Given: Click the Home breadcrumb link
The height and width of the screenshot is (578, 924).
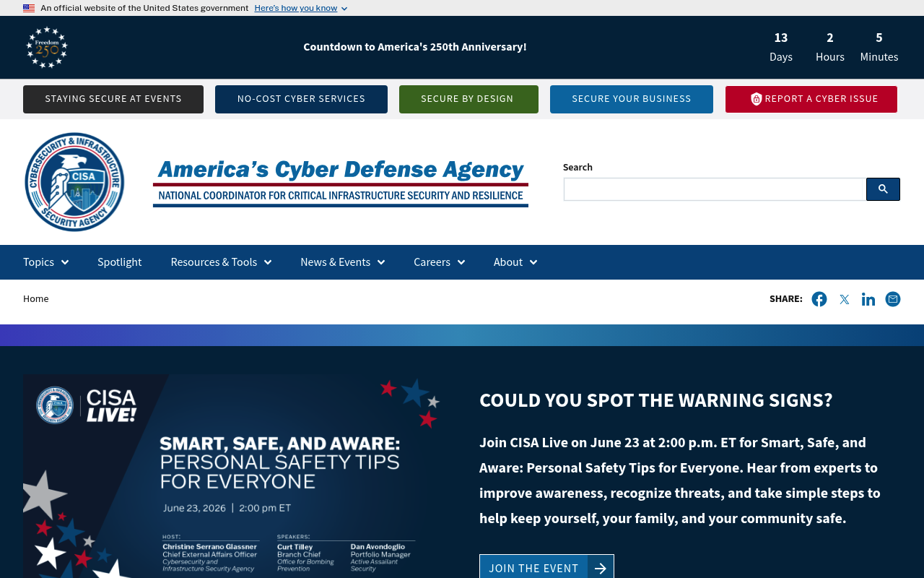Looking at the screenshot, I should click(36, 299).
